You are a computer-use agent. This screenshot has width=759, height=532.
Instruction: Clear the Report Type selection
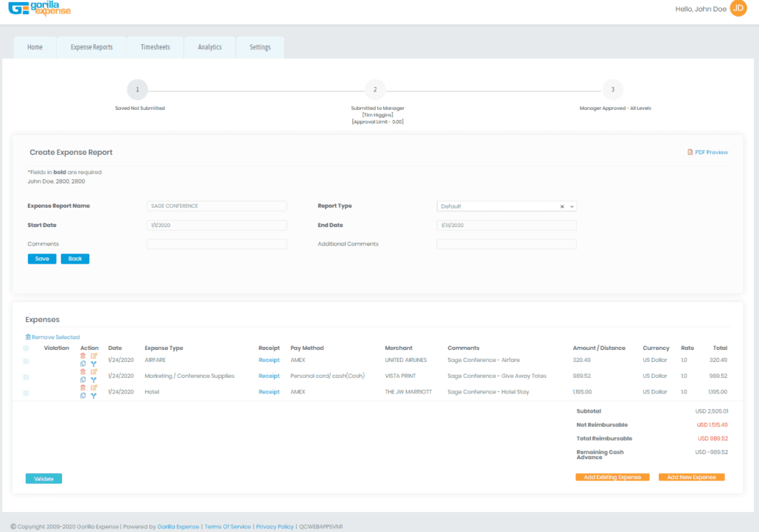pos(561,206)
